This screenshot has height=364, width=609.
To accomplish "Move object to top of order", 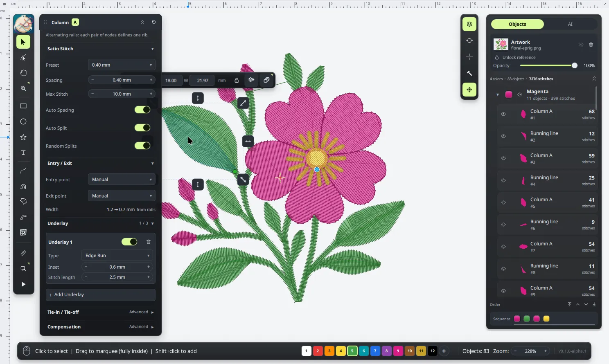I will pyautogui.click(x=569, y=304).
